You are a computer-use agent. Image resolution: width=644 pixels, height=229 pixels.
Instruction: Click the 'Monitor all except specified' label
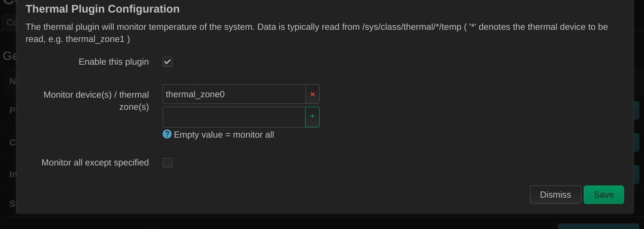(95, 162)
